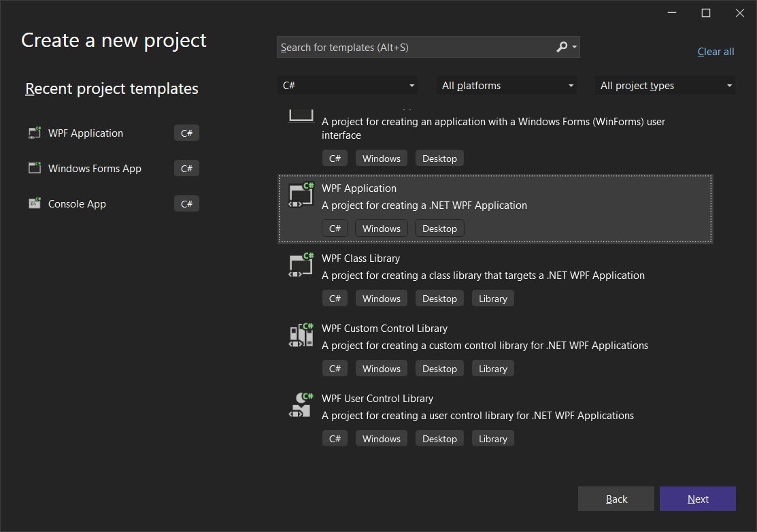Screen dimensions: 757x532
Task: Open the C# language filter dropdown
Action: pos(348,86)
